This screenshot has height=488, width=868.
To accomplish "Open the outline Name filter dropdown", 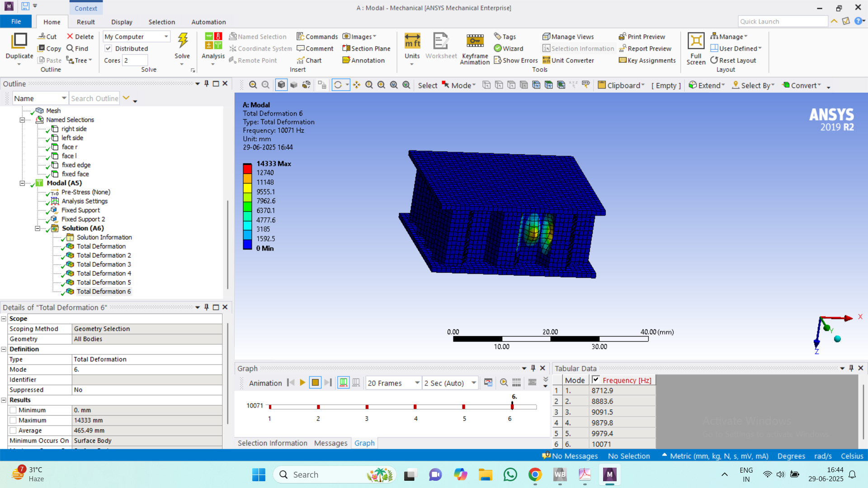I will pyautogui.click(x=40, y=98).
